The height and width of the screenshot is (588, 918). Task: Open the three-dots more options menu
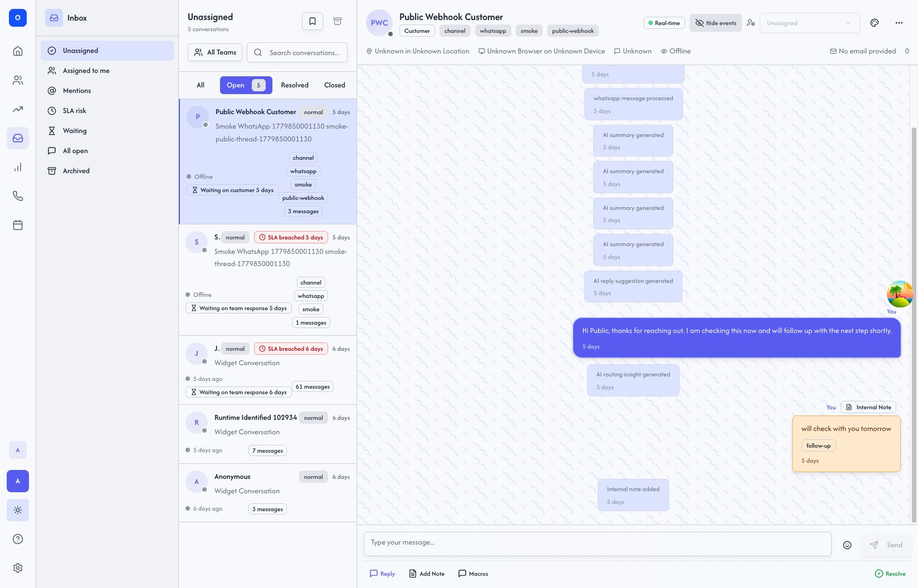point(899,23)
